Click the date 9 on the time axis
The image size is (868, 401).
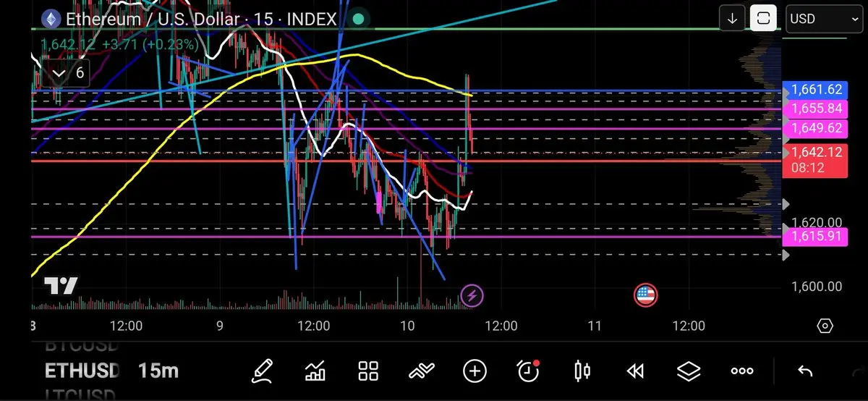tap(220, 326)
